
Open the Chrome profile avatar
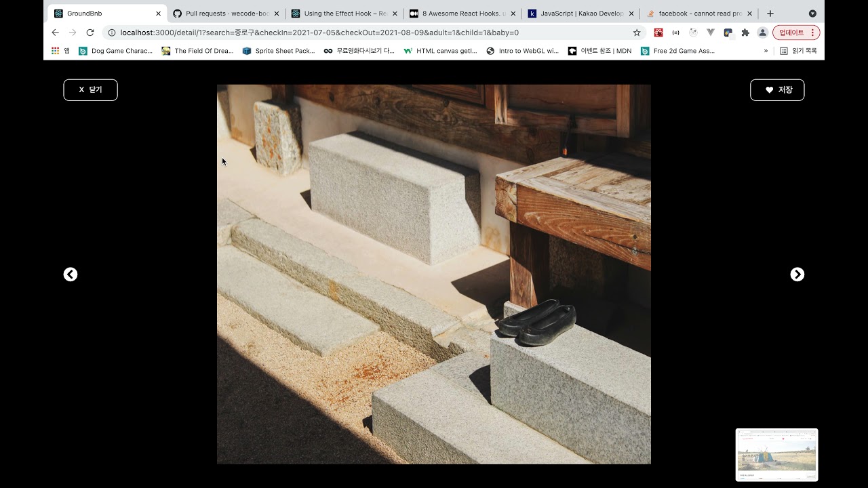762,33
